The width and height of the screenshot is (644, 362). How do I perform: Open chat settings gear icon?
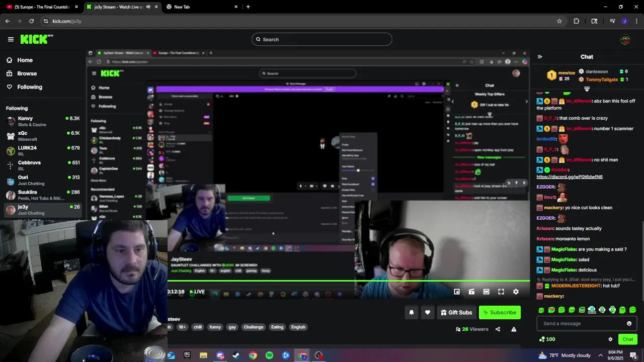tap(610, 339)
